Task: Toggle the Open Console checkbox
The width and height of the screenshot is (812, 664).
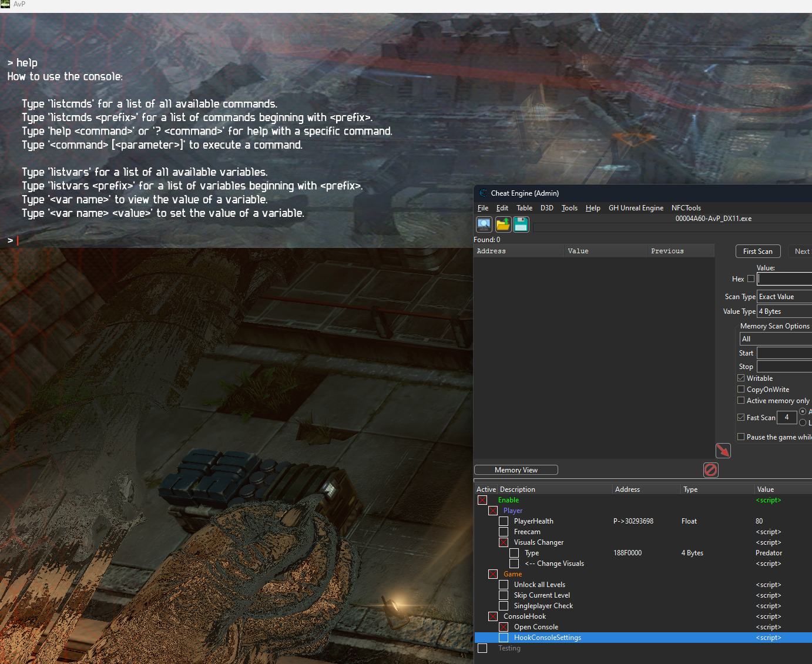Action: (x=504, y=627)
